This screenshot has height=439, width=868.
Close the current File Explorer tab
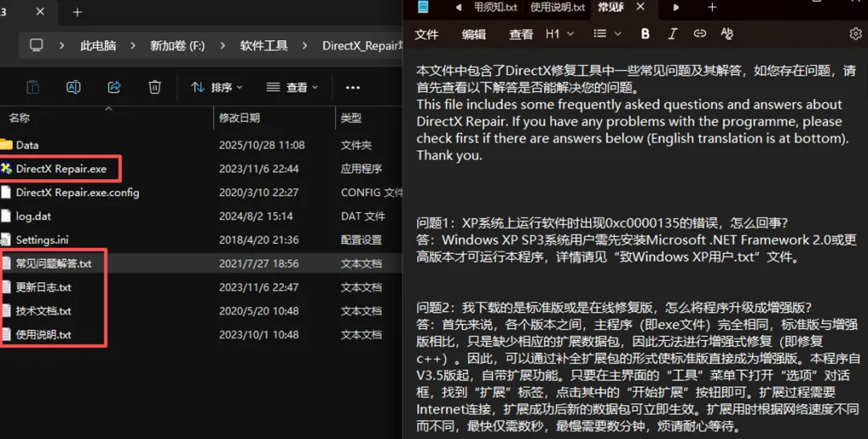coord(40,11)
